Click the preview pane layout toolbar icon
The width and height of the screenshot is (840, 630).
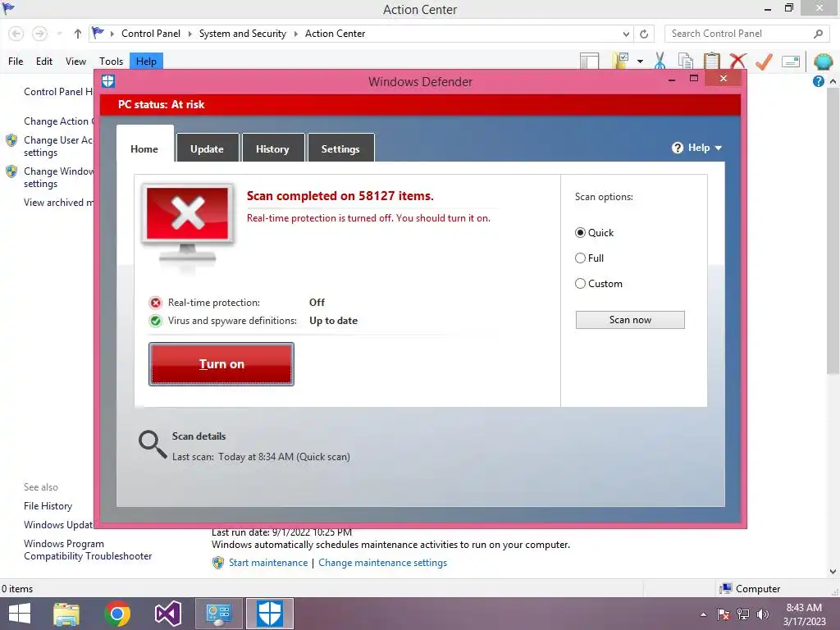click(x=590, y=61)
